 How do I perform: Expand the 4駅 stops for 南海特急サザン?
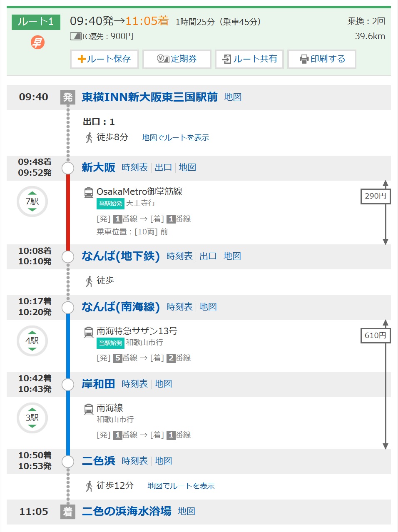[32, 341]
